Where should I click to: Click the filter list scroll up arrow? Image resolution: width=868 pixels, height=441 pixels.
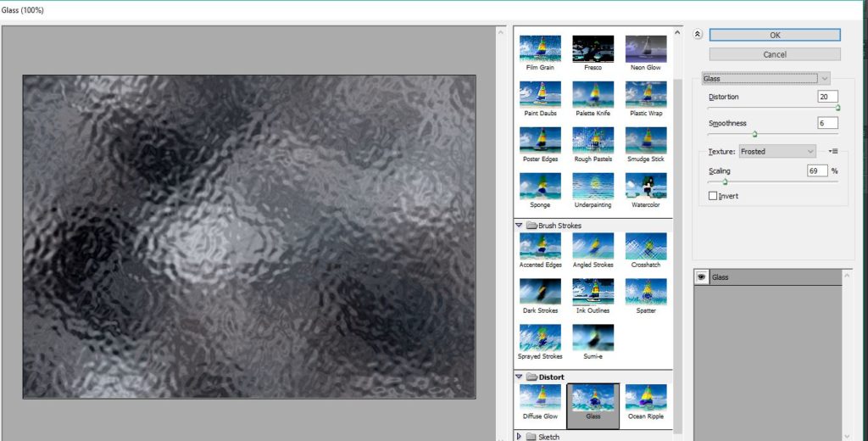[x=677, y=33]
